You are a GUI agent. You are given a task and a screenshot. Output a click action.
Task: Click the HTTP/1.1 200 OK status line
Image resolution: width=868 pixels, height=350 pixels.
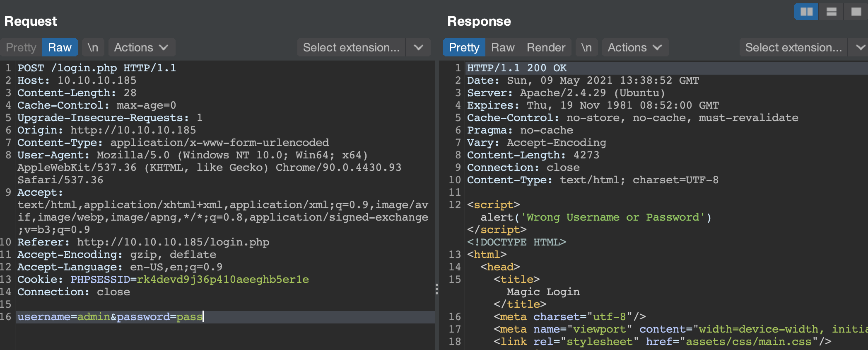pyautogui.click(x=517, y=68)
